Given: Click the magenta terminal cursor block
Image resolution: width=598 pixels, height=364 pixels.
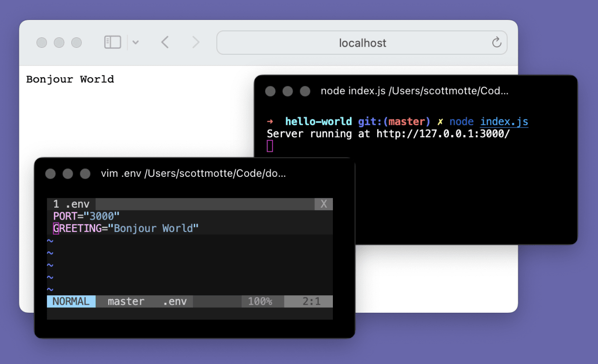Looking at the screenshot, I should coord(270,145).
